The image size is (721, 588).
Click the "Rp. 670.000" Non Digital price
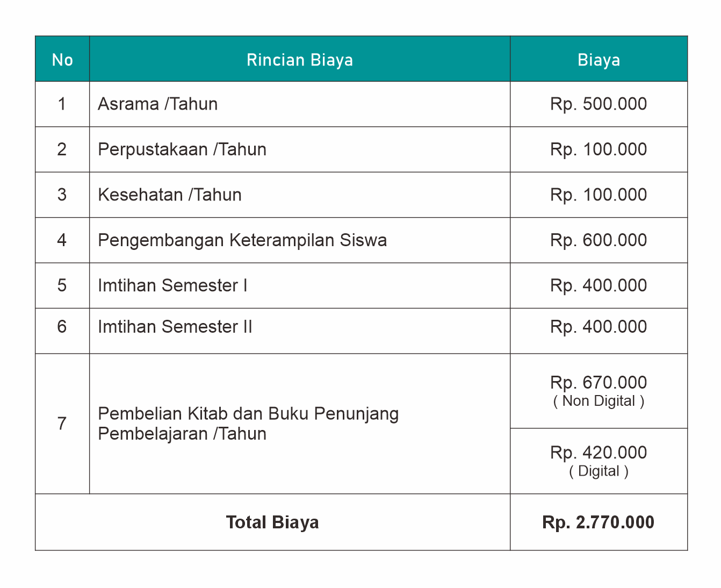[599, 383]
